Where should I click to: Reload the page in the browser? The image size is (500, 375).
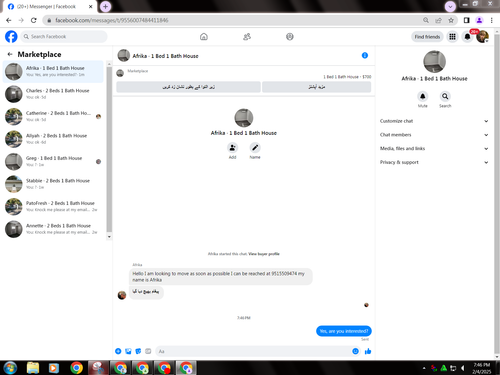[34, 20]
